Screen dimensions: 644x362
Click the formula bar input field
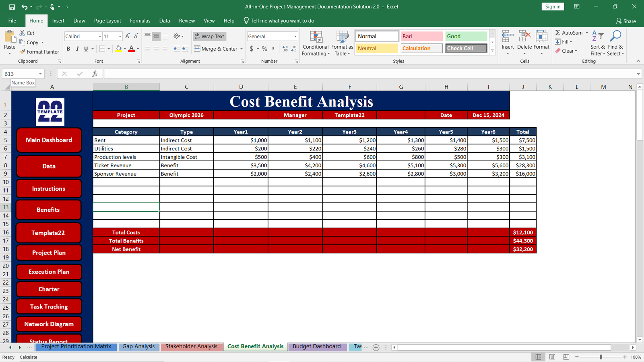point(369,74)
